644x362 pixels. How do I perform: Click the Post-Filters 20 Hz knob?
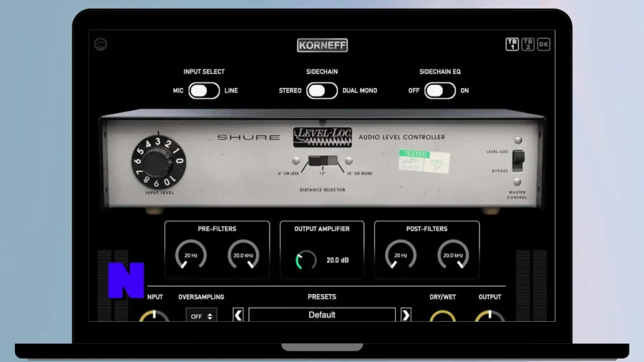(x=401, y=255)
